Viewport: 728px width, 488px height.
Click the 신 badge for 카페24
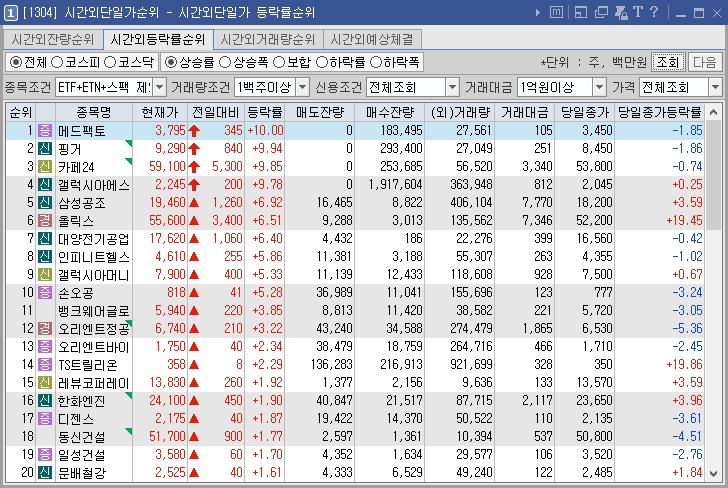[x=45, y=167]
